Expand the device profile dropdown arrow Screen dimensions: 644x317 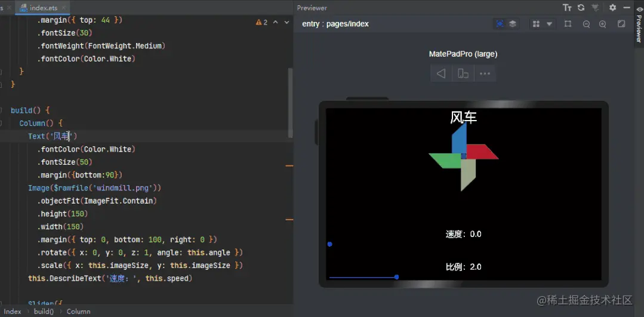click(549, 24)
